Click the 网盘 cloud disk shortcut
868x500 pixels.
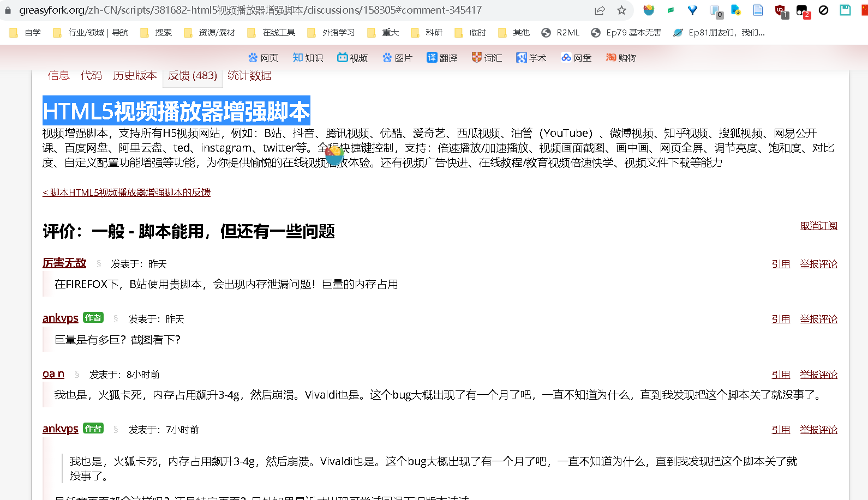(576, 58)
